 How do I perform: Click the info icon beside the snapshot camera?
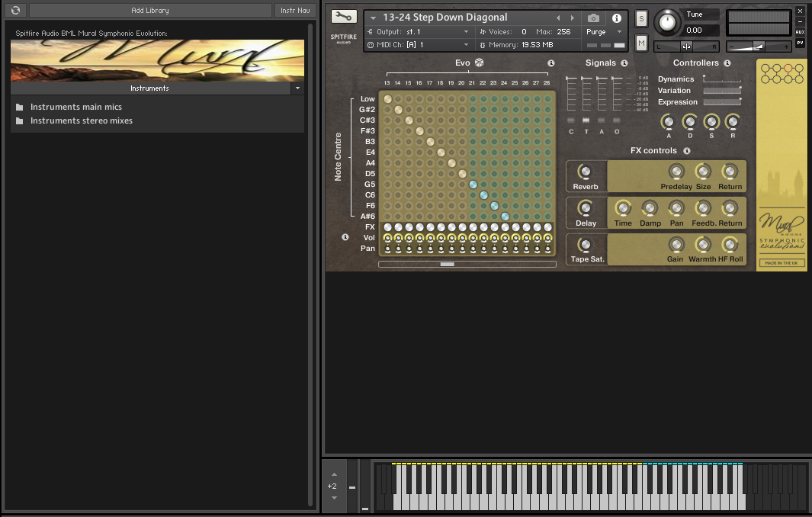[x=616, y=18]
